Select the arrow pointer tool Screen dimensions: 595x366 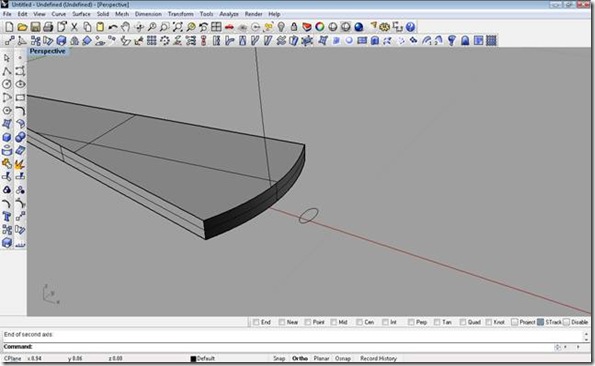pos(7,58)
